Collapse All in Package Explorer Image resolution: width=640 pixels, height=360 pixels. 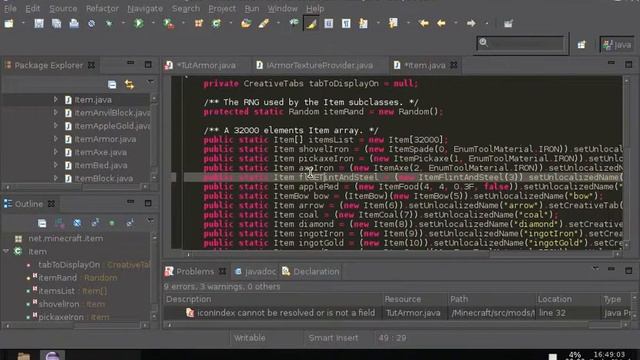(112, 84)
